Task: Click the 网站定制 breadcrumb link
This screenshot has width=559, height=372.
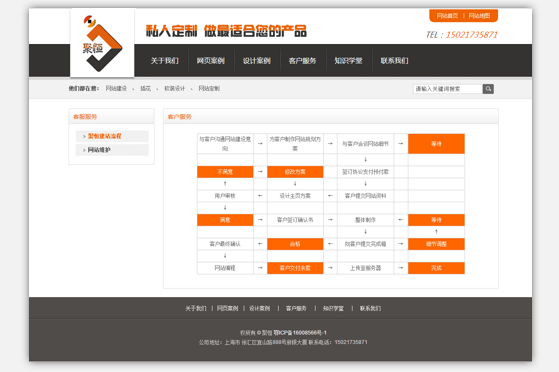Action: [209, 88]
